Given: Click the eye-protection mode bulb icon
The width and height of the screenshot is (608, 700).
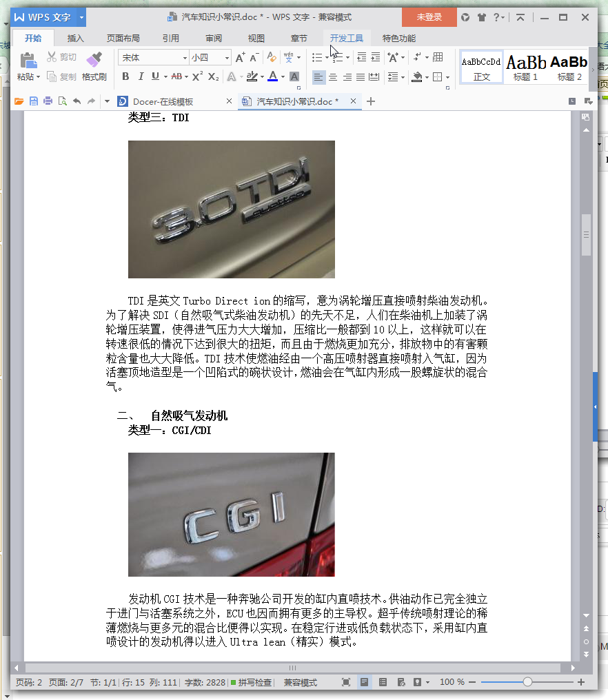Looking at the screenshot, I should pos(417,682).
